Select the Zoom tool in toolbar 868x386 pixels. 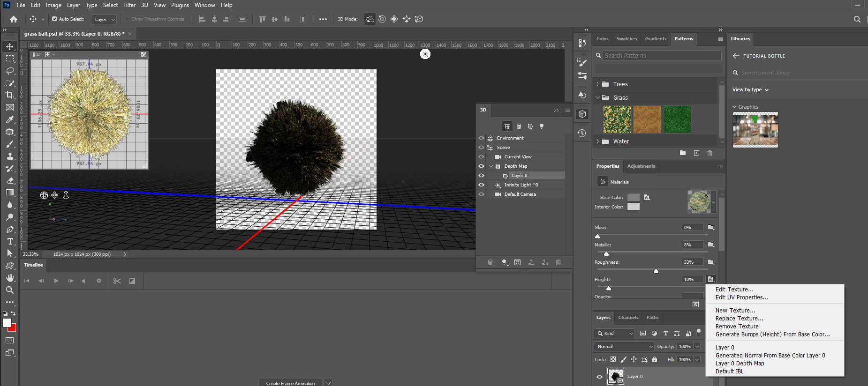pos(10,290)
